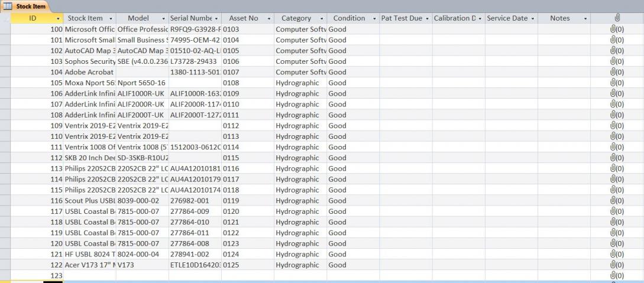Open attachments for row ID 109
The height and width of the screenshot is (283, 644).
(x=617, y=125)
